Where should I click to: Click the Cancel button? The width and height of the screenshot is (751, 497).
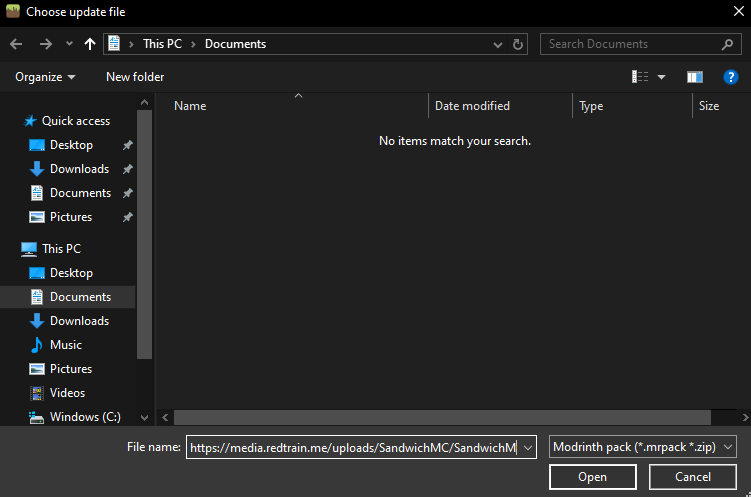coord(693,477)
